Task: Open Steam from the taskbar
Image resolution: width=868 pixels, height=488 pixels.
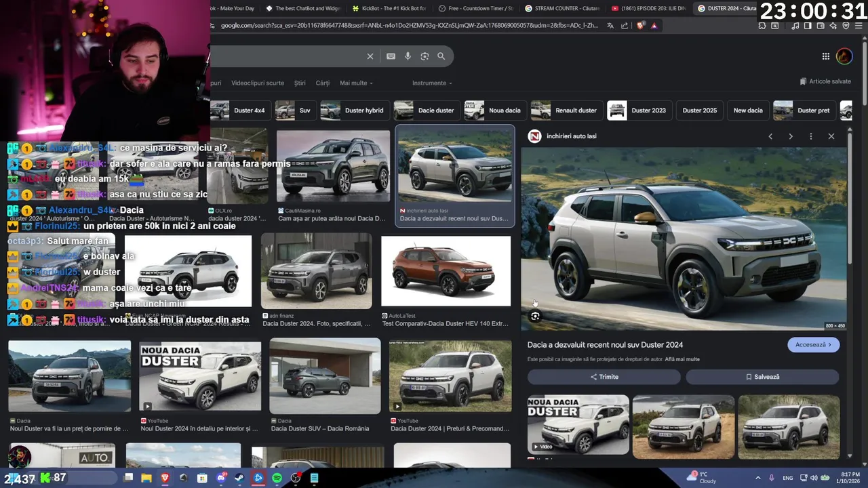Action: coord(239,478)
